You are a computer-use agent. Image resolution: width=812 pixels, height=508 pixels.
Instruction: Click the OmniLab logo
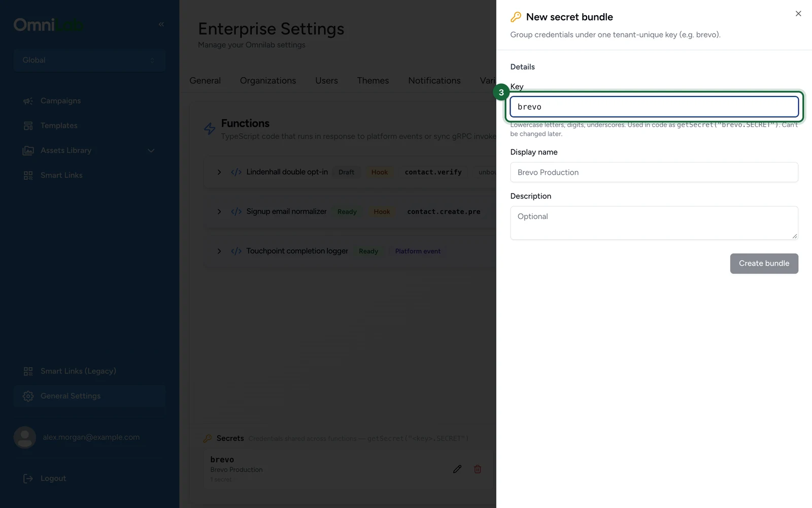pos(49,24)
